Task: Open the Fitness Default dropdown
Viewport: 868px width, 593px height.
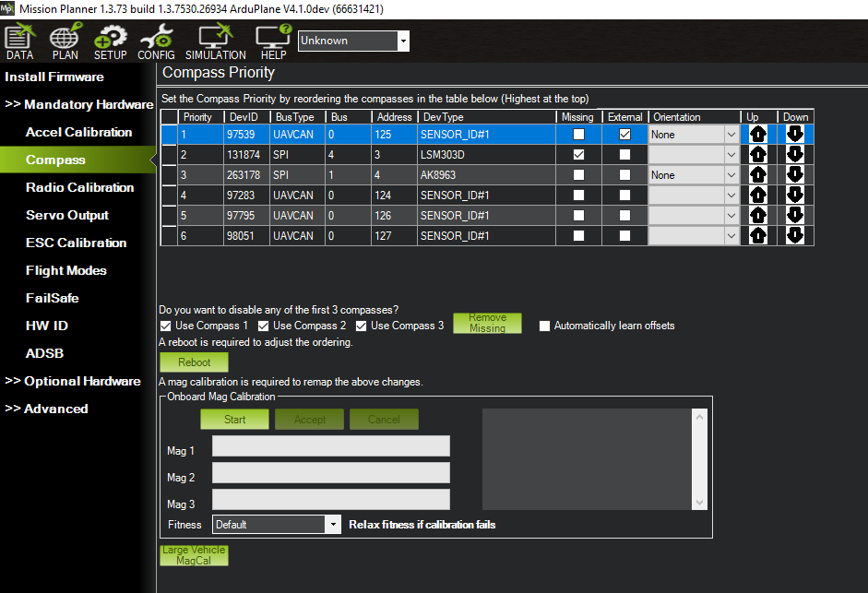Action: coord(333,525)
